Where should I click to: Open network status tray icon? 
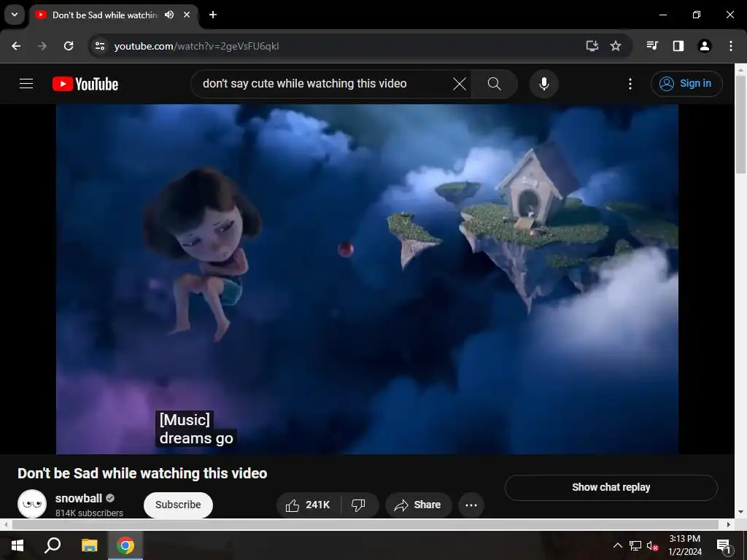tap(635, 545)
